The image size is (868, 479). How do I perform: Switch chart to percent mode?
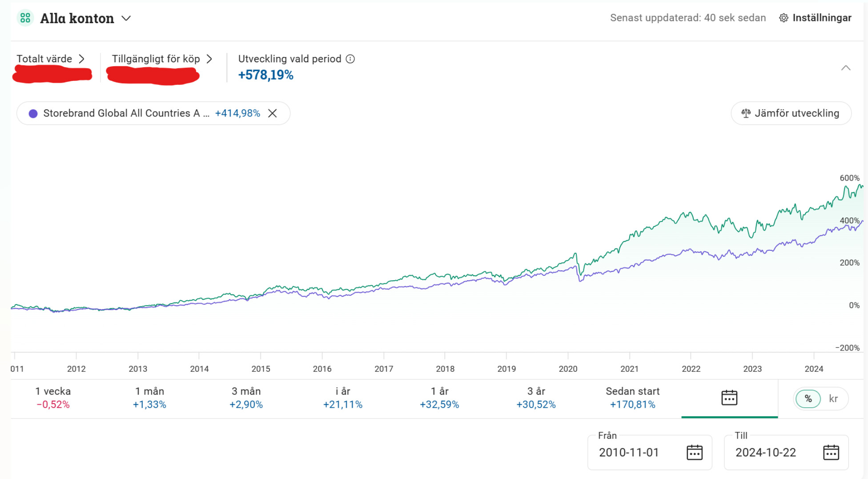coord(808,398)
